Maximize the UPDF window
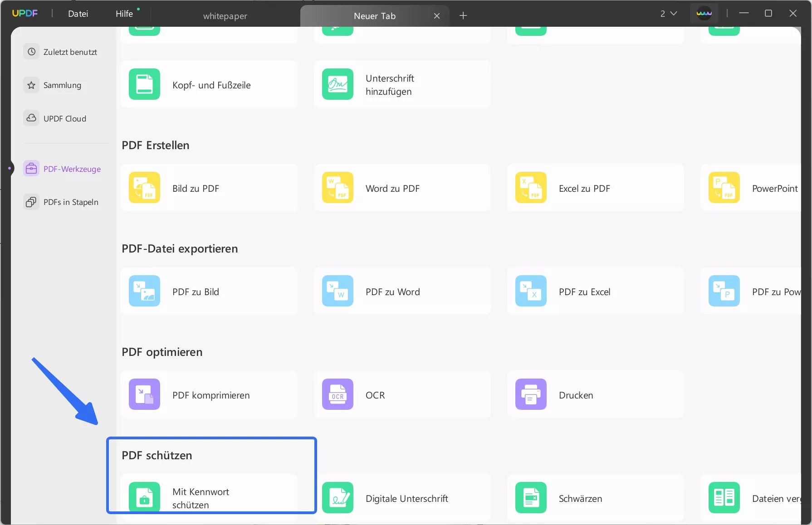This screenshot has width=812, height=525. click(x=768, y=13)
